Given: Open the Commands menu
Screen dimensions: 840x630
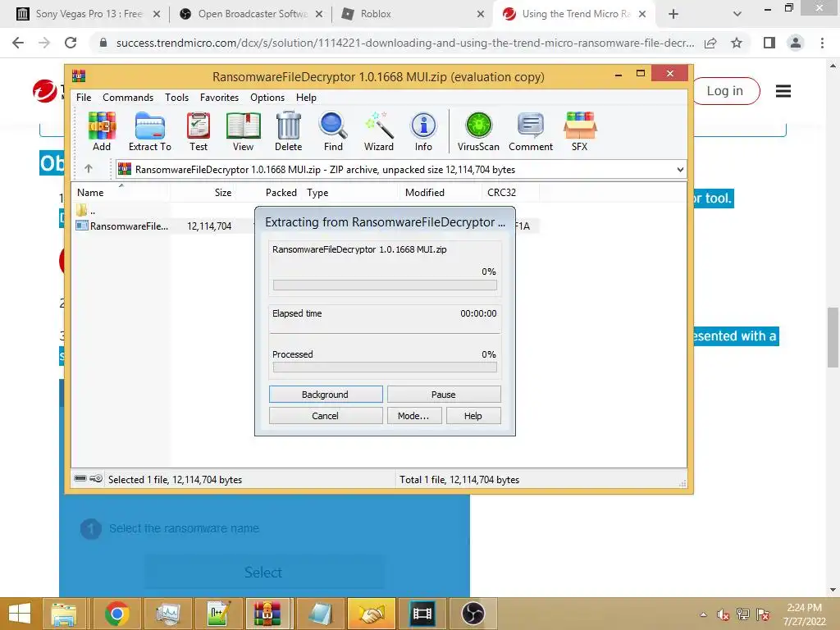Looking at the screenshot, I should pos(128,98).
